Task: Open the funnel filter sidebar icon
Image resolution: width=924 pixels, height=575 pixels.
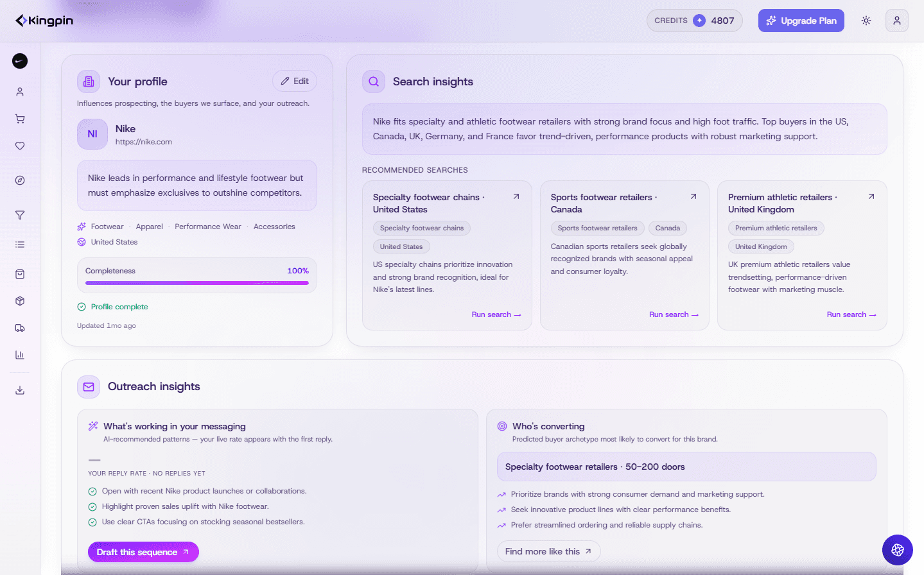Action: [20, 215]
